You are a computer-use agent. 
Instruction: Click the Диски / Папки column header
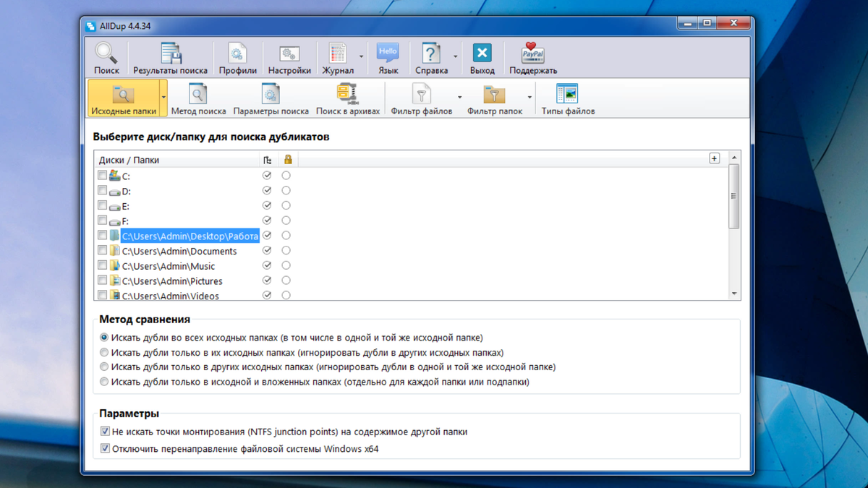[176, 160]
